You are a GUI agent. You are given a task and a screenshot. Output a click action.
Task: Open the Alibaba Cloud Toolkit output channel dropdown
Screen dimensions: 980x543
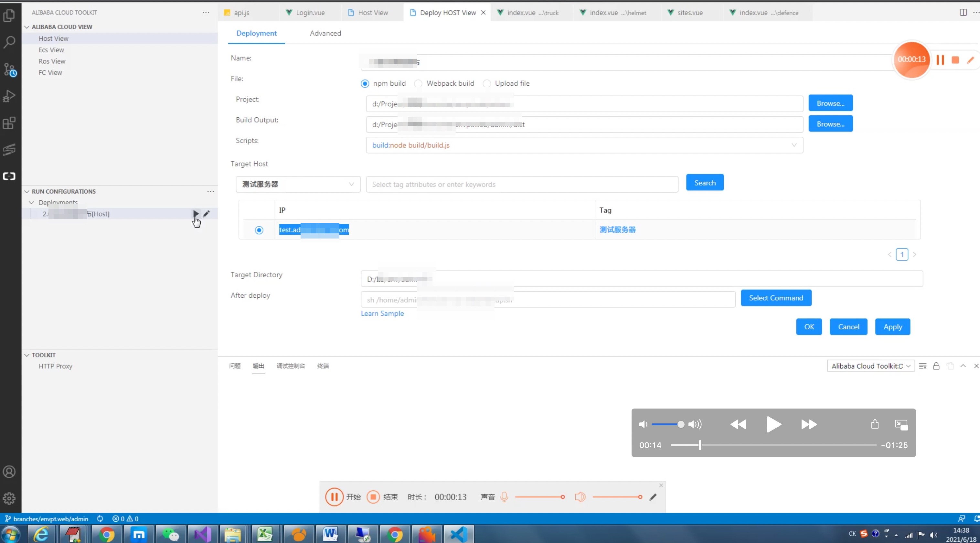[871, 366]
